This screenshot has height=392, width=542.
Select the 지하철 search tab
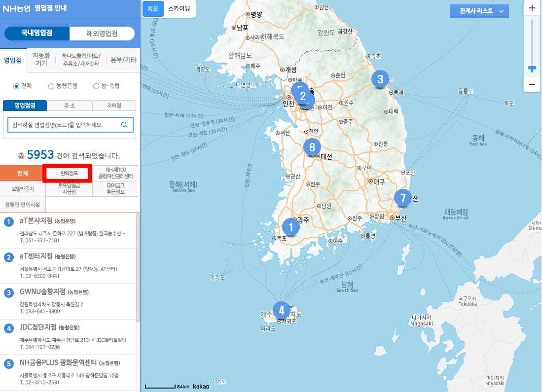point(114,106)
